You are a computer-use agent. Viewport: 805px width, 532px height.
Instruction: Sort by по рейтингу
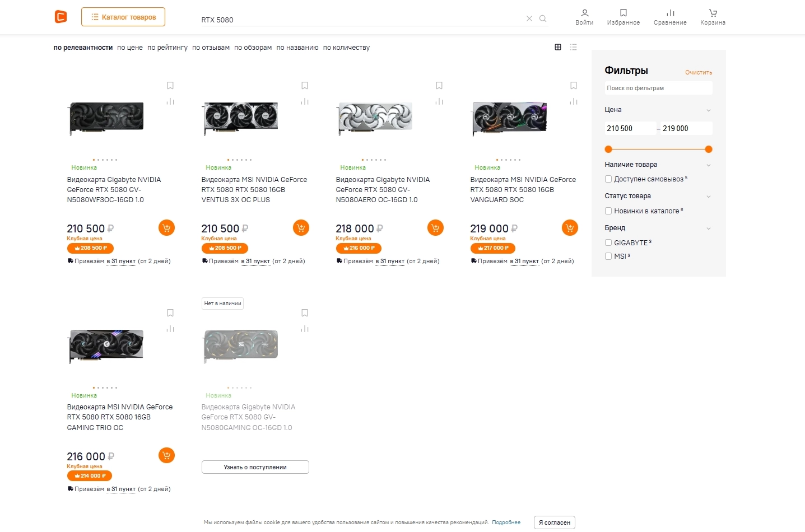pyautogui.click(x=167, y=48)
